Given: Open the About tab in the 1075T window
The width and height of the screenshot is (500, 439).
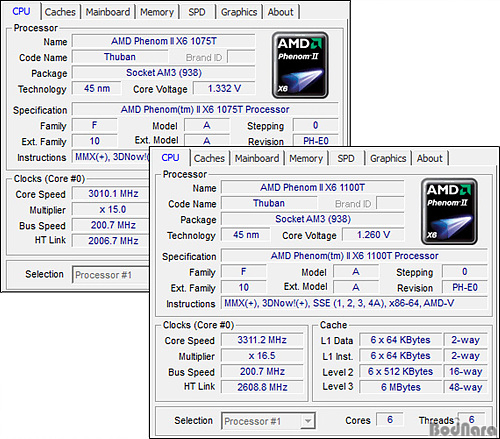Looking at the screenshot, I should coord(281,12).
